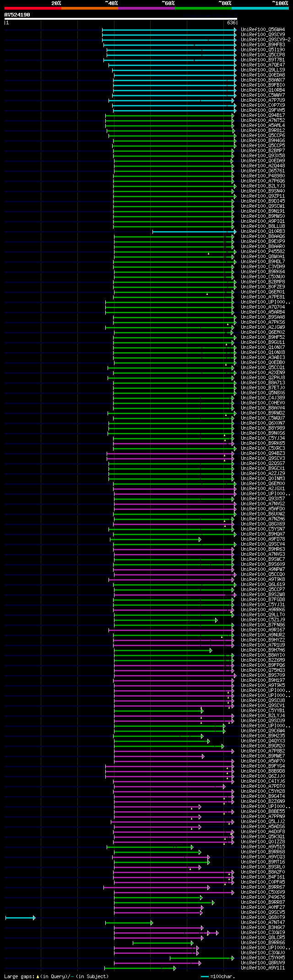
Task: Select the UniRef100_B9RR66 label
Action: [x=263, y=942]
